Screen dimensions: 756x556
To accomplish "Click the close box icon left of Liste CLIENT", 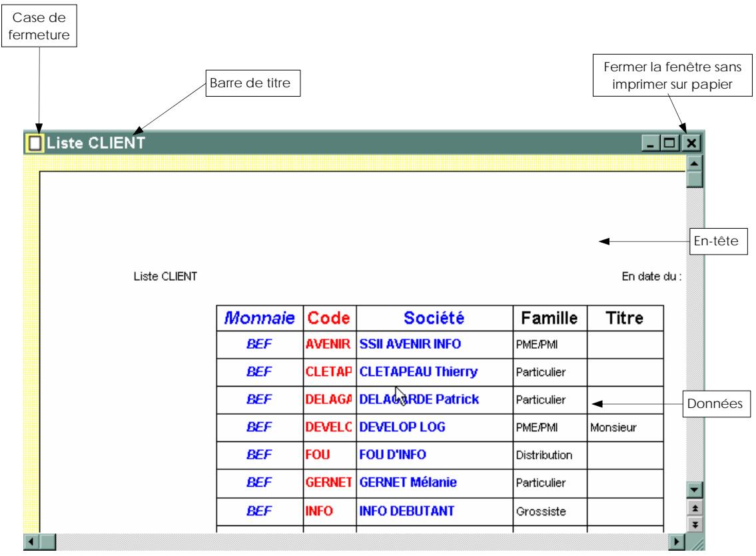I will click(x=35, y=143).
